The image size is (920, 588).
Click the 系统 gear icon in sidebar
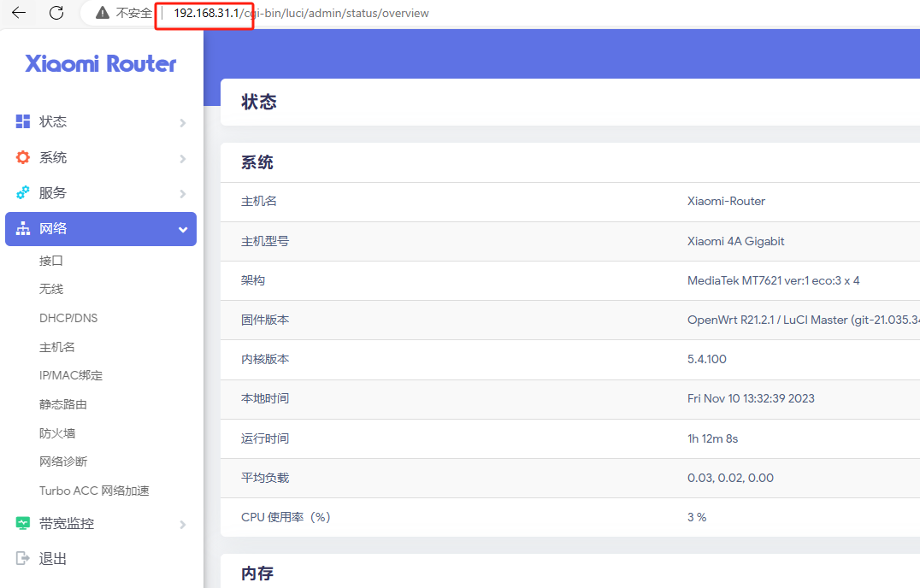tap(23, 157)
